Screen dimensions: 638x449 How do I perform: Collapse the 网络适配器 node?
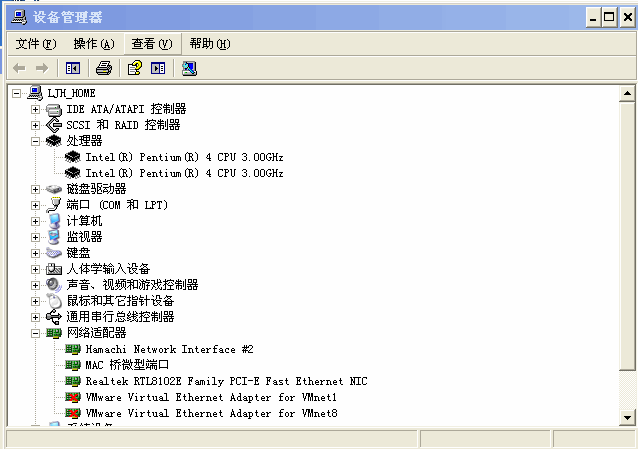click(35, 333)
